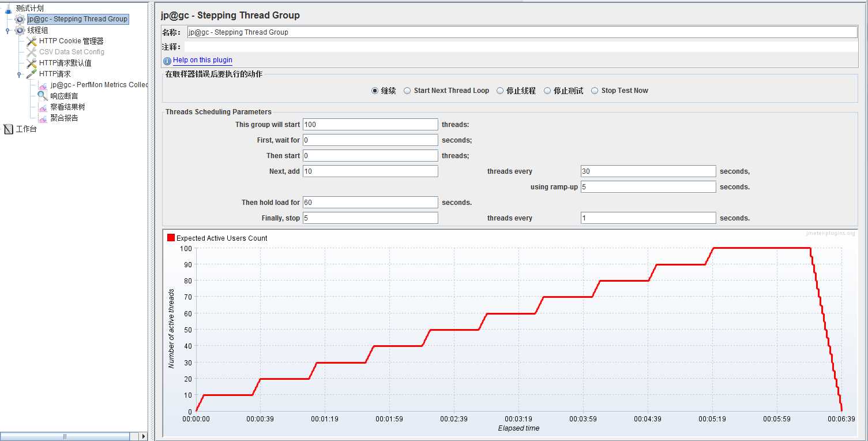Click the 注释 comment input field
The image size is (868, 441).
pos(521,47)
